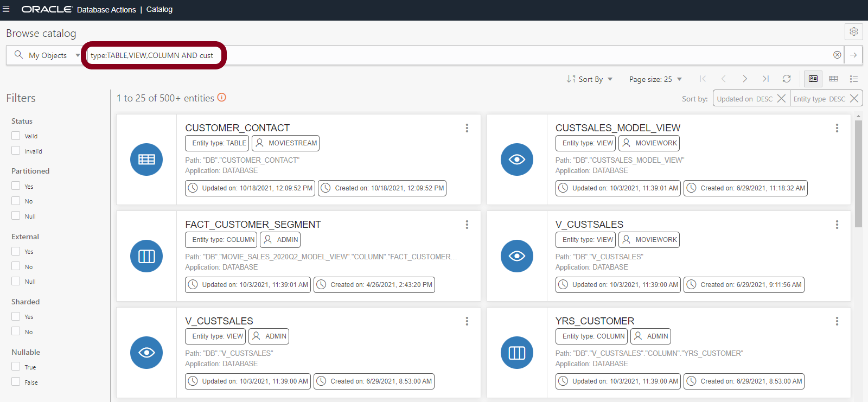Switch to list view layout

854,79
